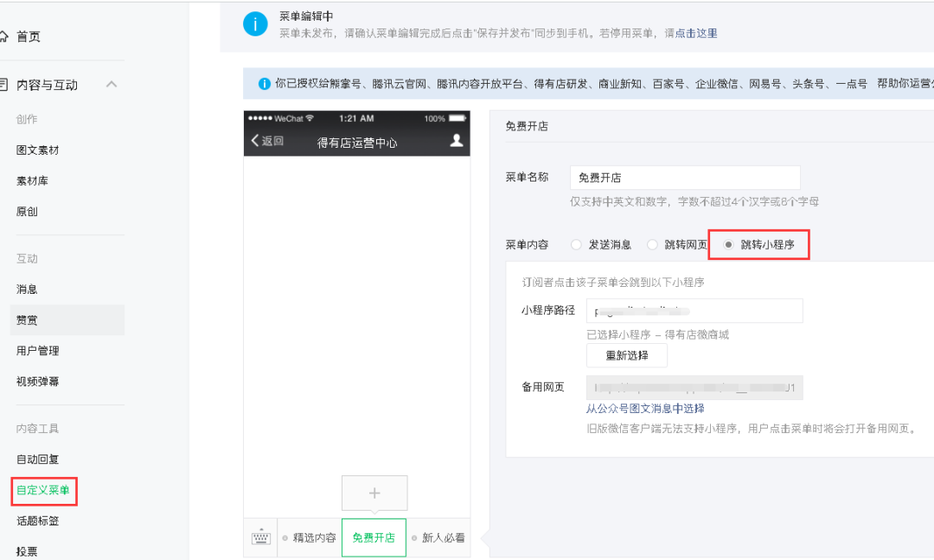Select the 发送消息 radio option
Viewport: 934px width, 560px height.
point(576,244)
